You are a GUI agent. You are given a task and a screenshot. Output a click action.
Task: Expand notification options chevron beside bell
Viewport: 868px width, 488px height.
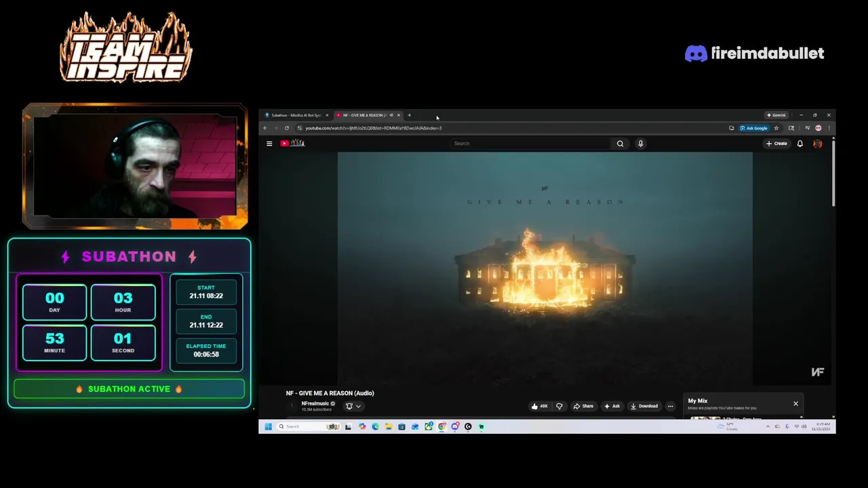coord(358,406)
